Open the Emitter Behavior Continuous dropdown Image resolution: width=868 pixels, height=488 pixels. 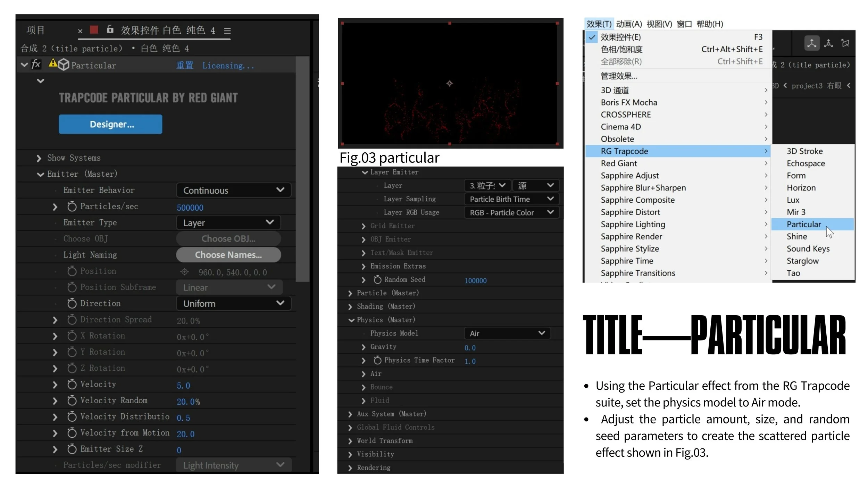pyautogui.click(x=233, y=190)
